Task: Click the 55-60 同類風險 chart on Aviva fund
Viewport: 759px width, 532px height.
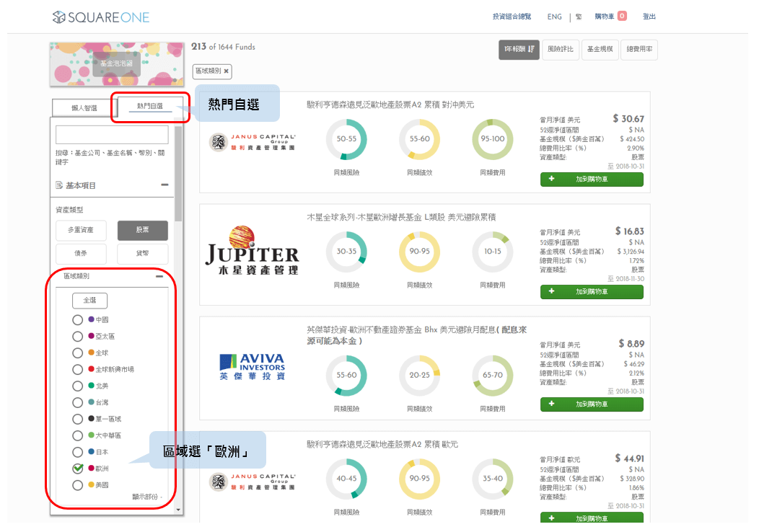Action: coord(346,376)
